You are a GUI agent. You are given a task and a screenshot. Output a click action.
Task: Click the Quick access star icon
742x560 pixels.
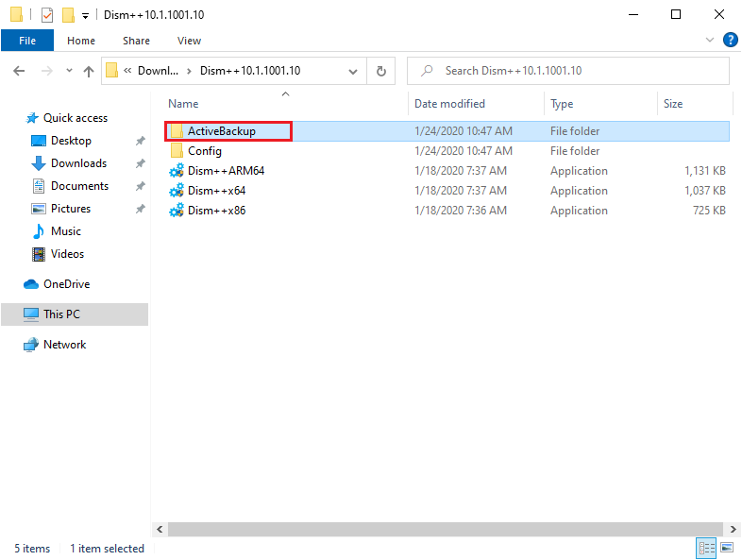click(x=32, y=118)
